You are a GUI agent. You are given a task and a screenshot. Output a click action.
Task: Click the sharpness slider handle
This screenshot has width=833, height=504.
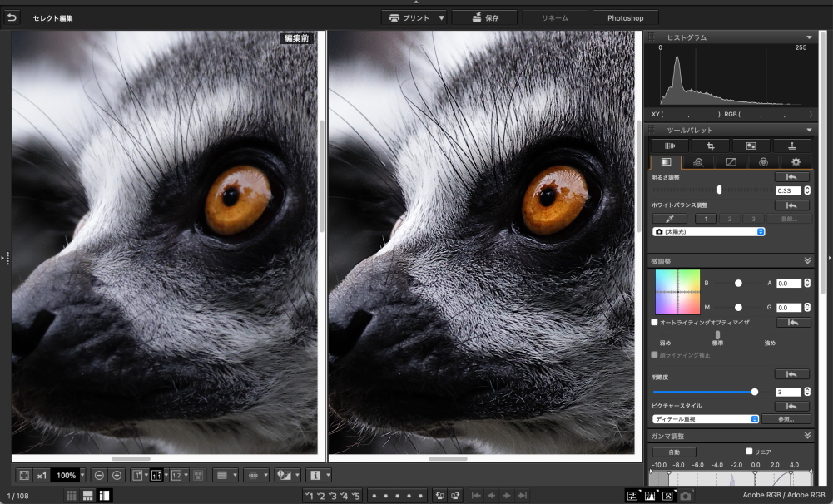pos(755,391)
